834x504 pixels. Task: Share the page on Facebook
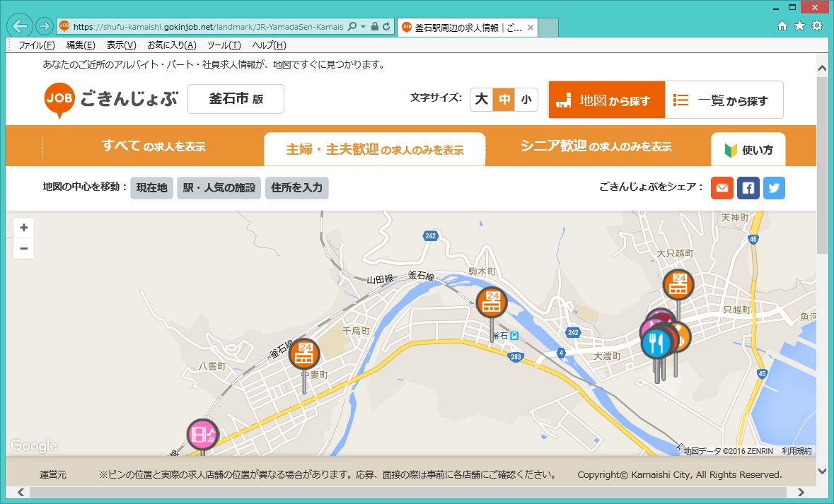click(x=748, y=188)
